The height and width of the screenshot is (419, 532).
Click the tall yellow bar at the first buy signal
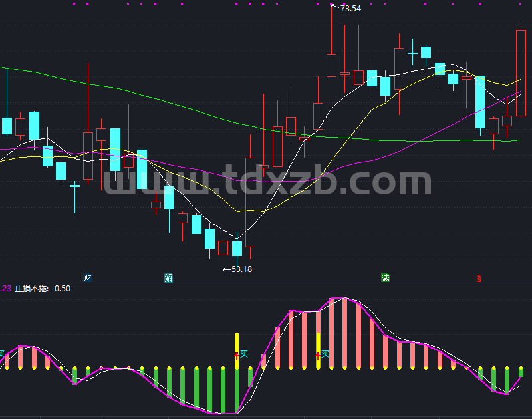[237, 350]
